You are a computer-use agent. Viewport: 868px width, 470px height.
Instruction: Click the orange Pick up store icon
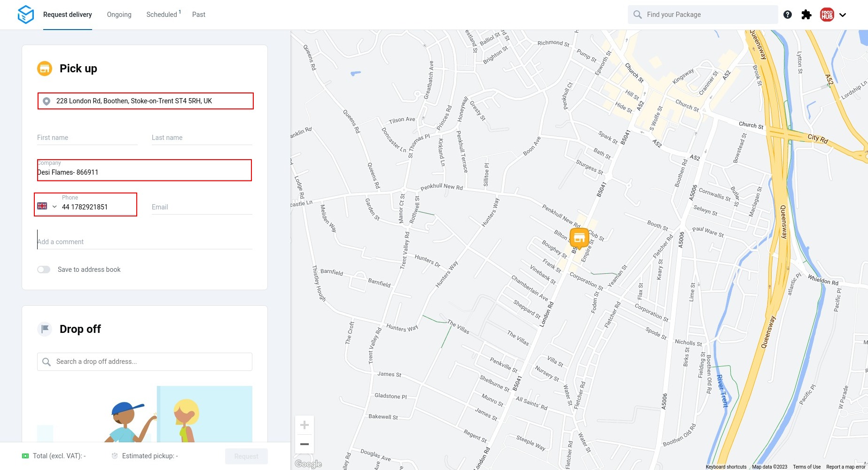tap(45, 69)
